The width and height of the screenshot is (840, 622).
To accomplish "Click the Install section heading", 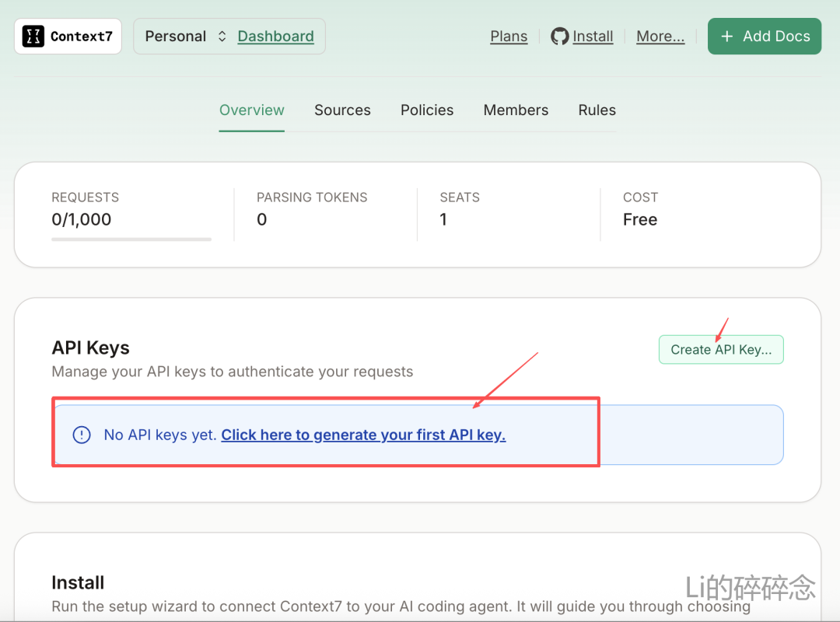I will point(78,582).
